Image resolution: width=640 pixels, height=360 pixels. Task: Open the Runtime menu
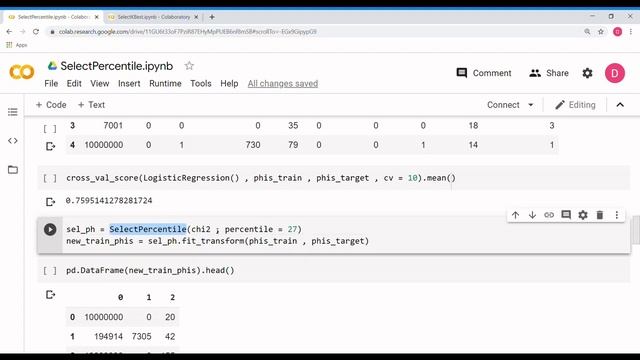pyautogui.click(x=165, y=83)
